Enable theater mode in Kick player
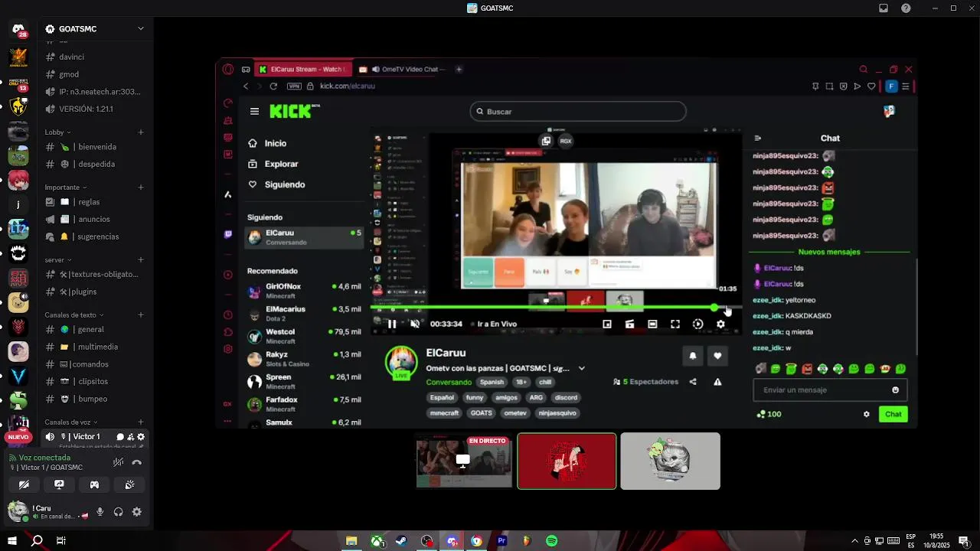The image size is (980, 551). pyautogui.click(x=652, y=324)
